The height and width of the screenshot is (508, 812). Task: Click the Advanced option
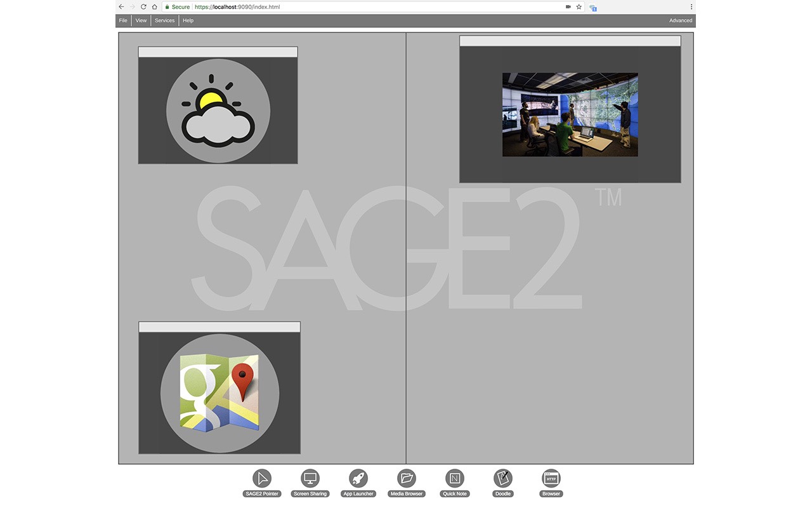[x=681, y=20]
